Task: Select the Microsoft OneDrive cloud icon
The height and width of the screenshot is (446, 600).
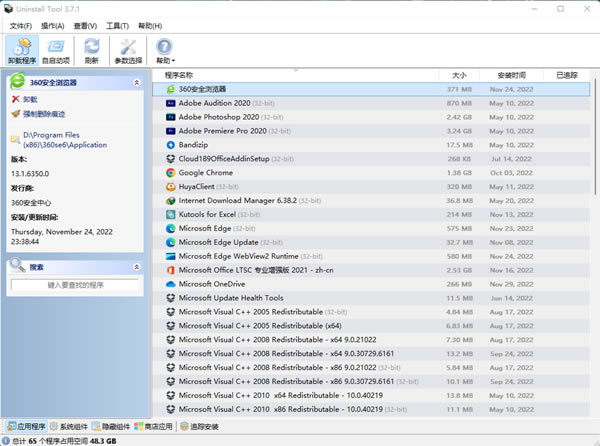Action: coord(171,284)
